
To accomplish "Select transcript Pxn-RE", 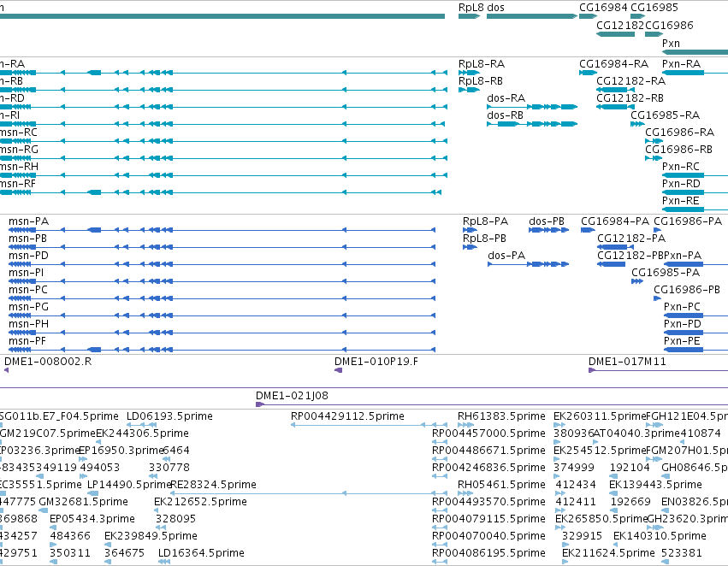I will point(681,201).
